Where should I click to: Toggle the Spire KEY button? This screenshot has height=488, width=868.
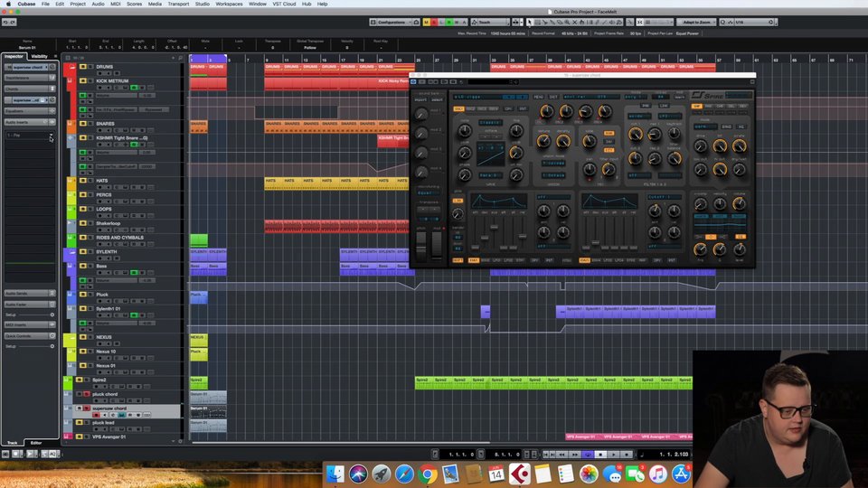[x=609, y=150]
